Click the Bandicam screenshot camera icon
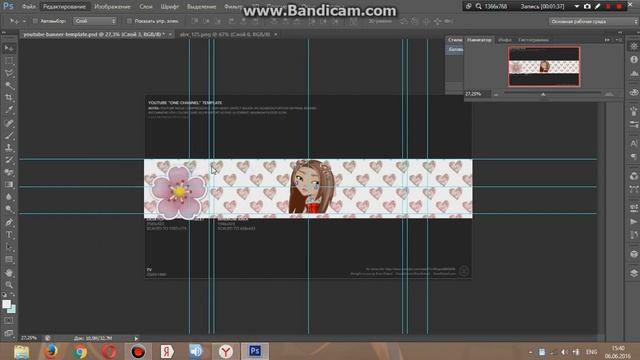640x360 pixels. point(587,7)
